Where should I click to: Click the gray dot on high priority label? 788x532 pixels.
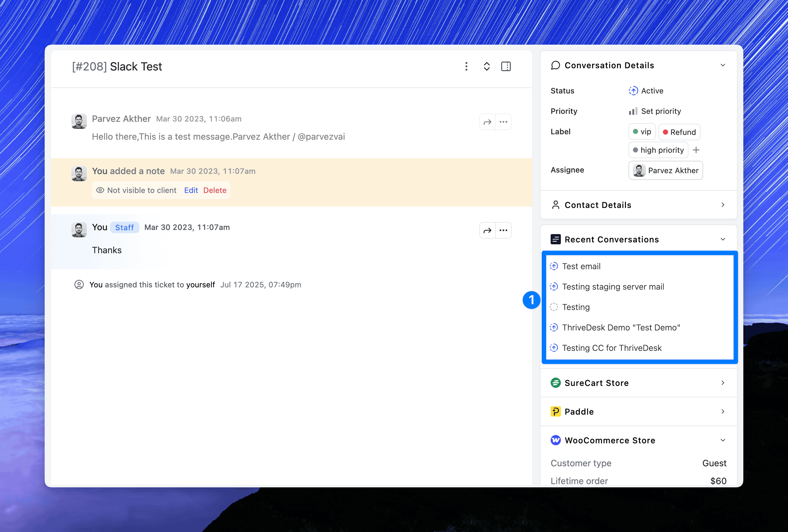pyautogui.click(x=635, y=150)
